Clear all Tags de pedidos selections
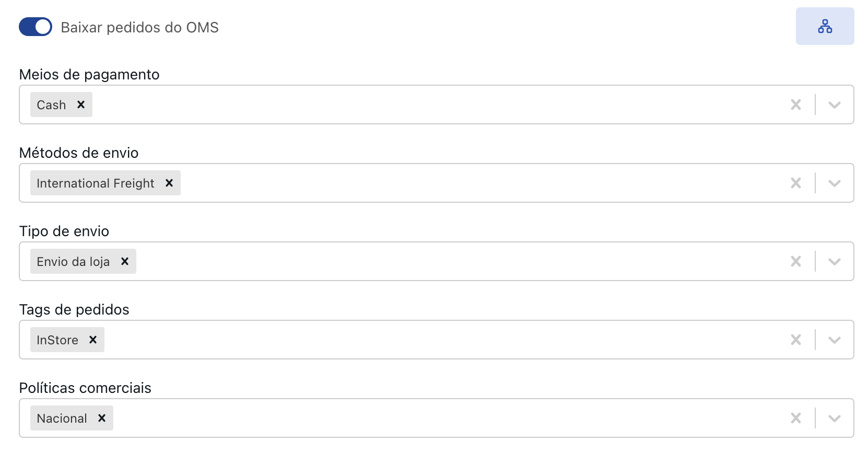The image size is (868, 465). pyautogui.click(x=796, y=340)
